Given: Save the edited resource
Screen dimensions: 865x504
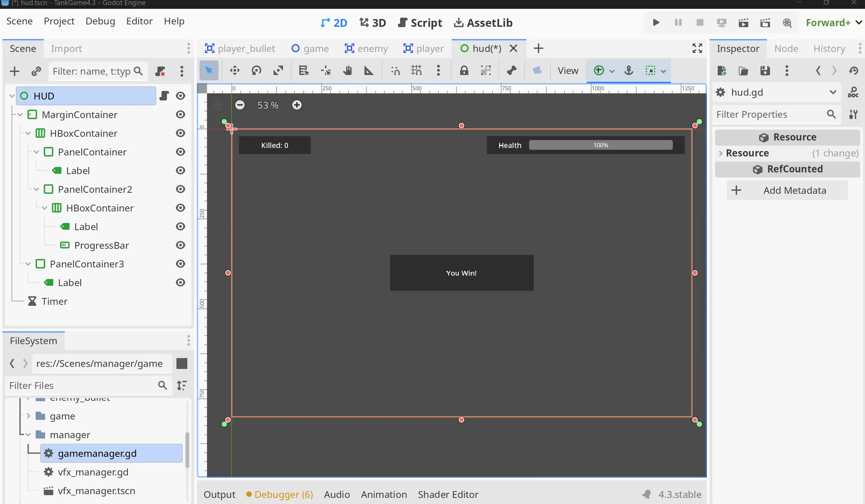Looking at the screenshot, I should point(765,71).
